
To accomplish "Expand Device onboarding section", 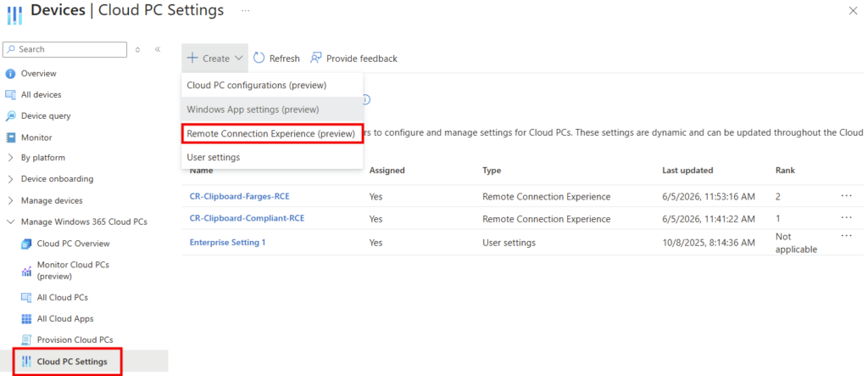I will [10, 179].
